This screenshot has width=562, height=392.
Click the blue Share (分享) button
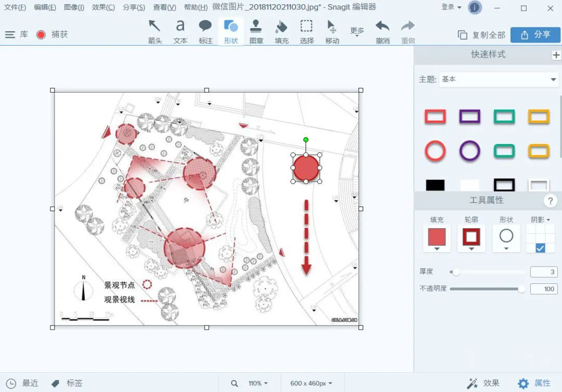(535, 35)
